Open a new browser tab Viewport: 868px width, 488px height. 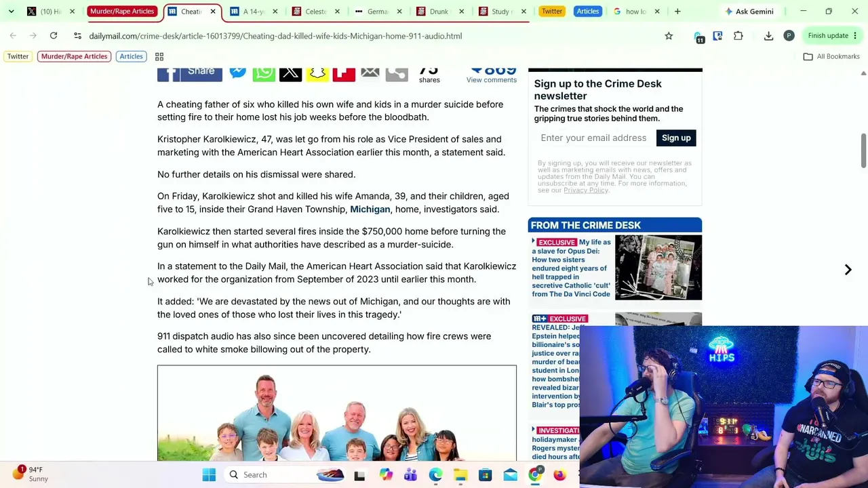pos(677,12)
